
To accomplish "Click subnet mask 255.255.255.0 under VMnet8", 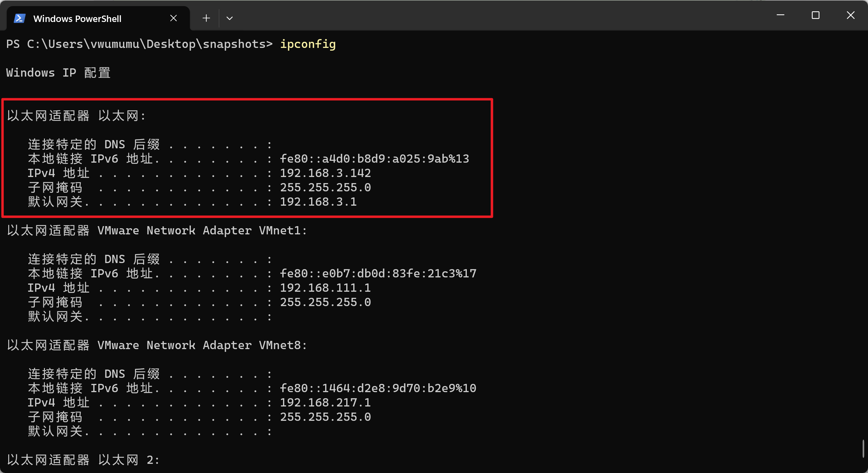I will (x=325, y=417).
